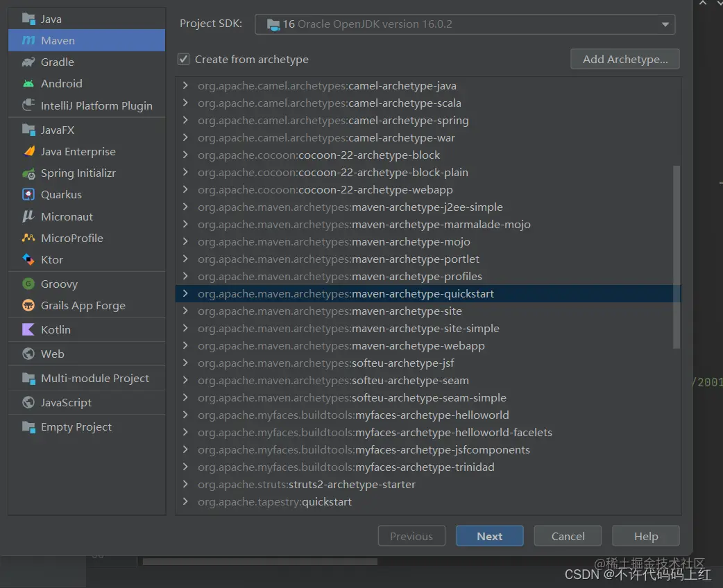
Task: Select maven-archetype-site-simple row
Action: pyautogui.click(x=428, y=328)
